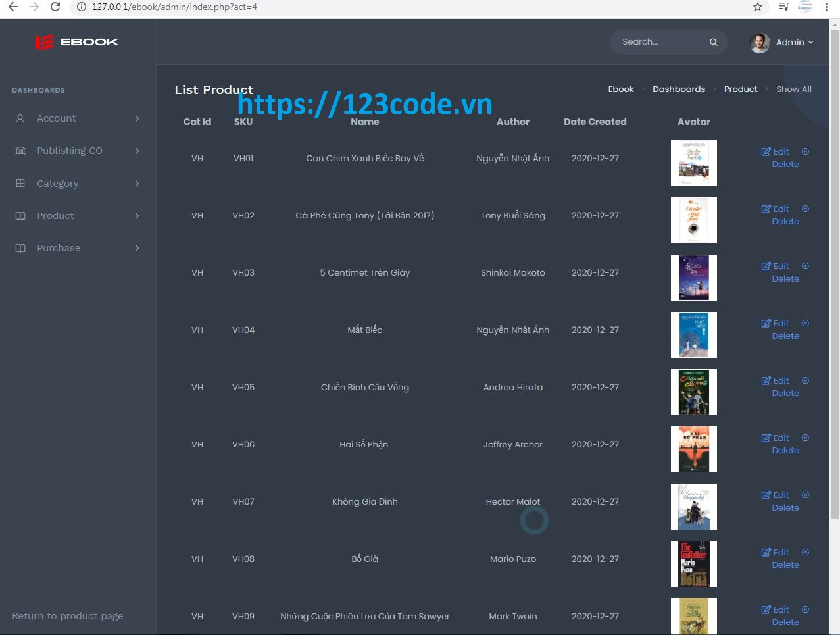Click the Publishing CO bank icon

[x=20, y=151]
